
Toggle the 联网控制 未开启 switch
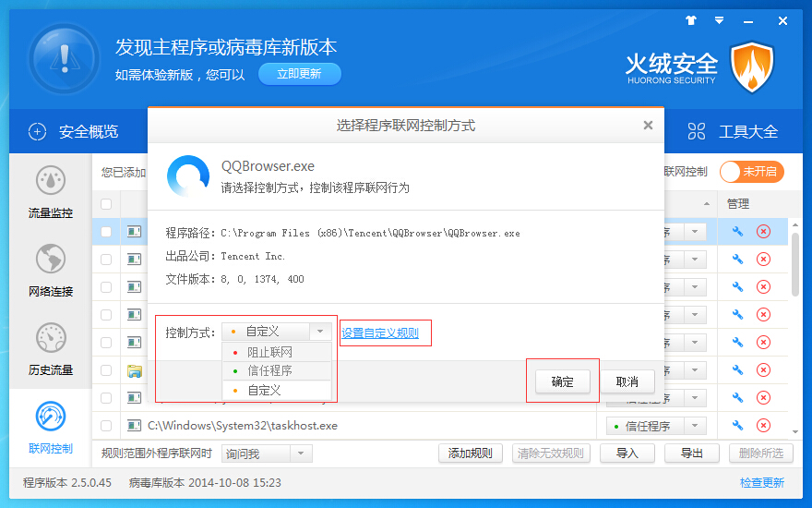[x=752, y=172]
